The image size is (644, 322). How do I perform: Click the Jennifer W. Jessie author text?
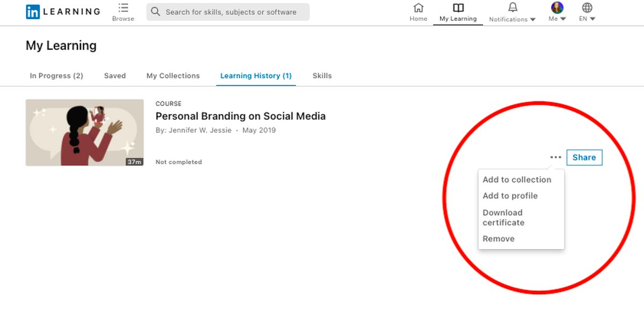[x=200, y=130]
